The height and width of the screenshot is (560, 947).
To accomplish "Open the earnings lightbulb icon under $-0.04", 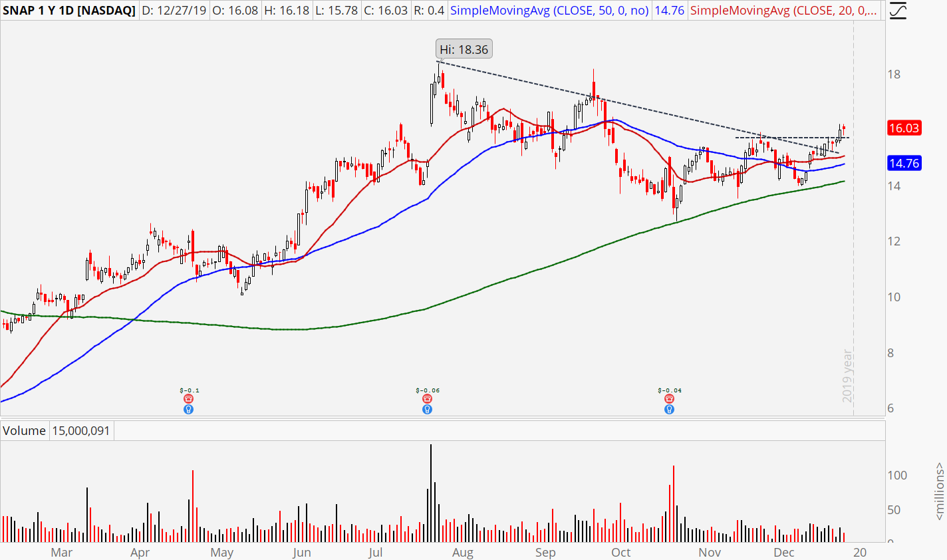I will pos(669,409).
